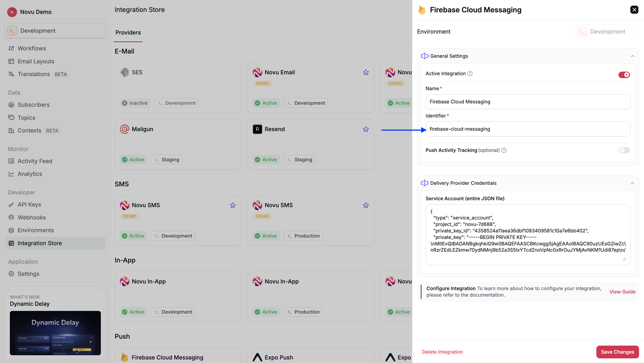
Task: Open the View Guide documentation link
Action: 622,292
